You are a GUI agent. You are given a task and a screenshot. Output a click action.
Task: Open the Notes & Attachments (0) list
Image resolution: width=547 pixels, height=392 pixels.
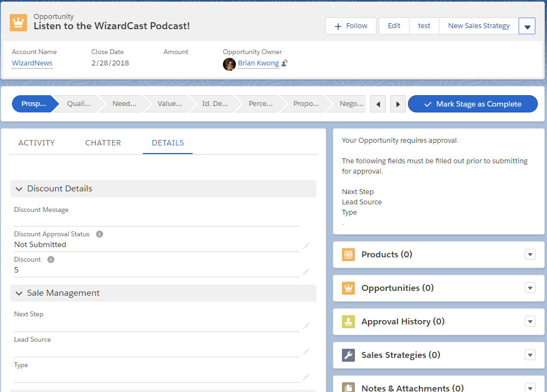point(412,388)
